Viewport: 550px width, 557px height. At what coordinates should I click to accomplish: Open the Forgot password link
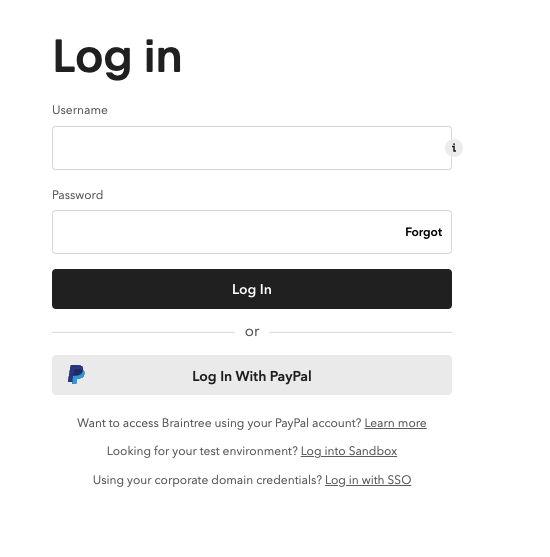tap(424, 232)
